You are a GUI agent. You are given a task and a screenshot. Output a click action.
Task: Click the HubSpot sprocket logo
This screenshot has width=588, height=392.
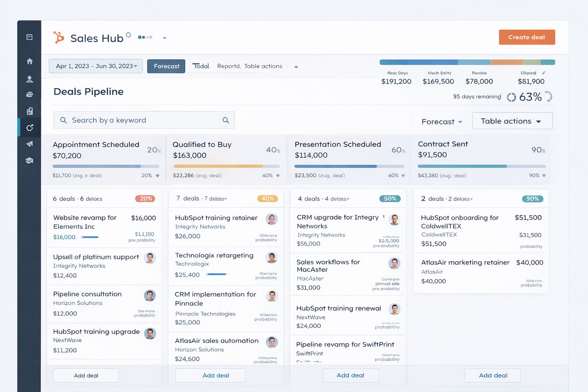(x=59, y=38)
